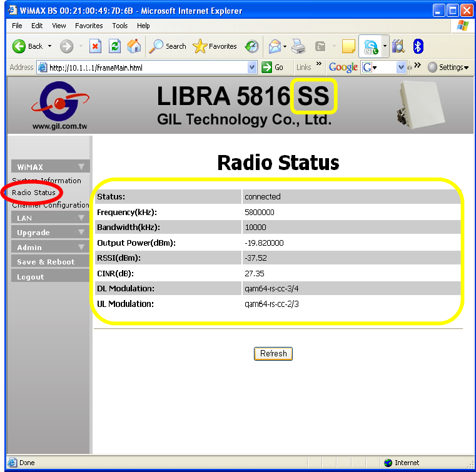The image size is (476, 472).
Task: Expand the LAN sidebar section
Action: click(51, 218)
